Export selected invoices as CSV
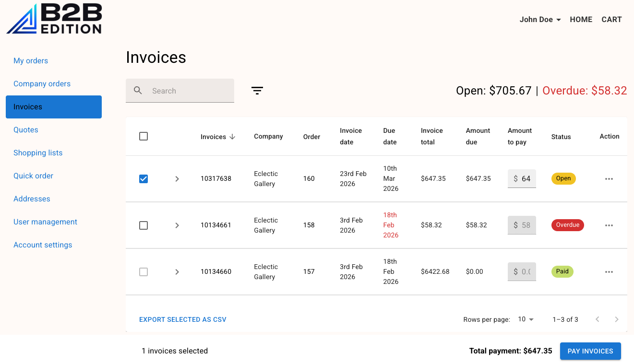Viewport: 634px width, 364px height. tap(182, 319)
